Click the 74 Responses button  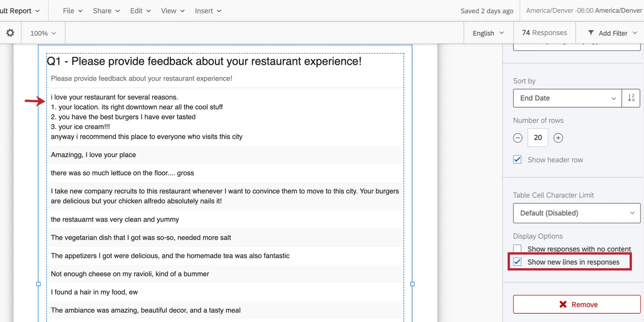tap(544, 33)
